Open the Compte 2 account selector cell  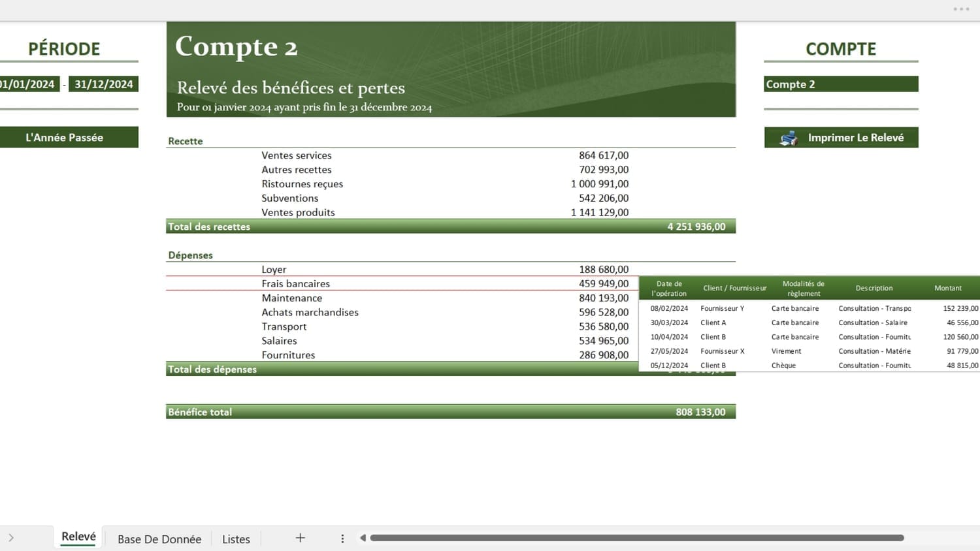click(x=841, y=84)
